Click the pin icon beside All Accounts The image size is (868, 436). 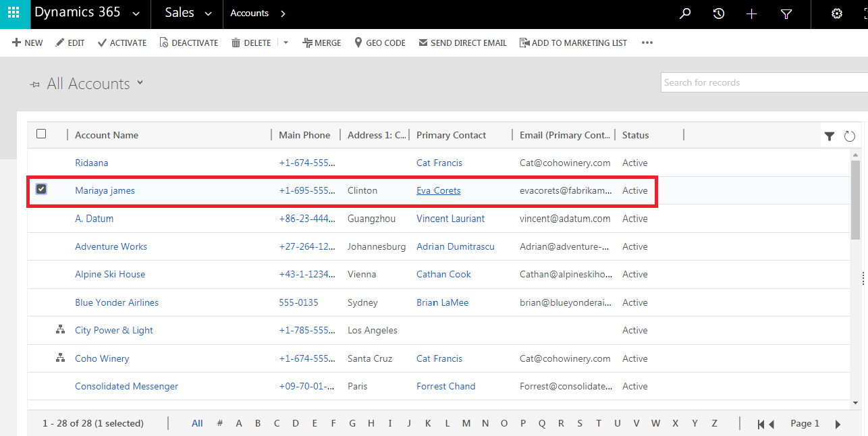[x=35, y=84]
